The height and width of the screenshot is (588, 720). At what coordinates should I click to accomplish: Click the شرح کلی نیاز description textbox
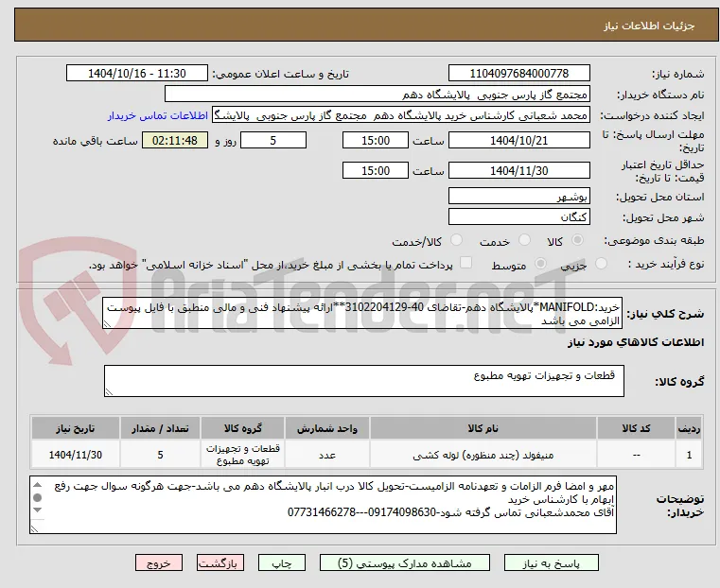(362, 313)
